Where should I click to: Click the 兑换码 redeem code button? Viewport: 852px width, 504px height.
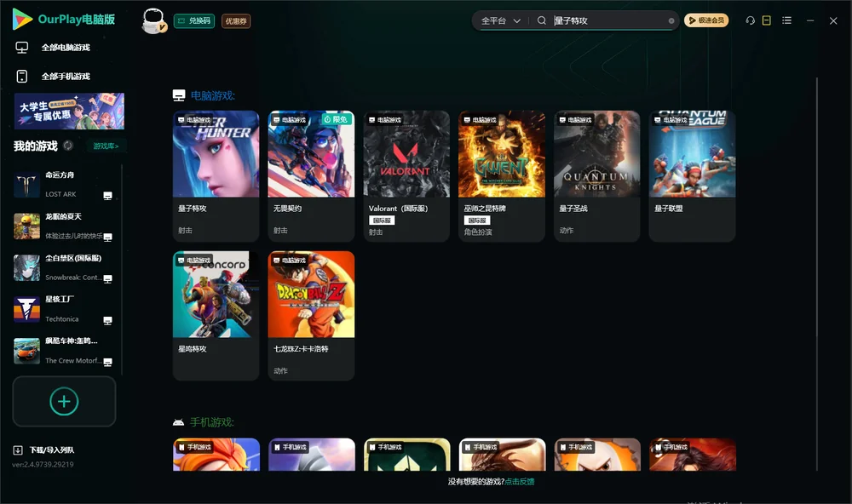[x=194, y=20]
